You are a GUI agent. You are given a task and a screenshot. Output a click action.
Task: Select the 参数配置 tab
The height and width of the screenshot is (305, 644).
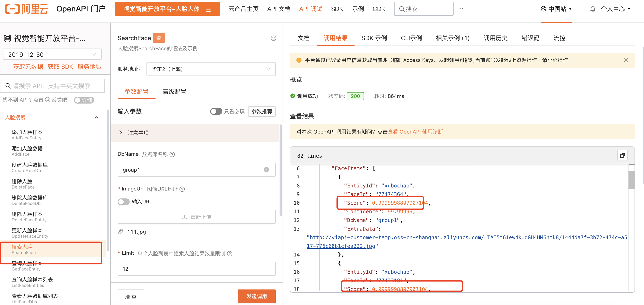point(136,92)
